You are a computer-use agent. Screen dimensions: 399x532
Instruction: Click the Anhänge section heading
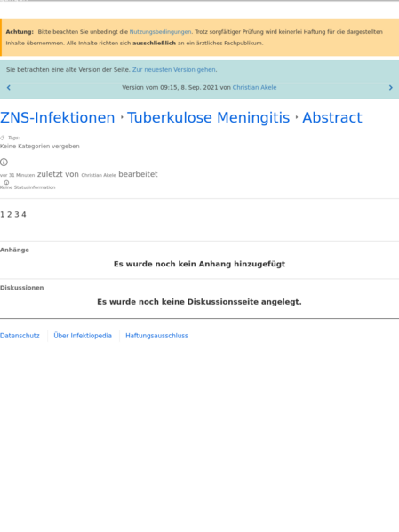[14, 250]
